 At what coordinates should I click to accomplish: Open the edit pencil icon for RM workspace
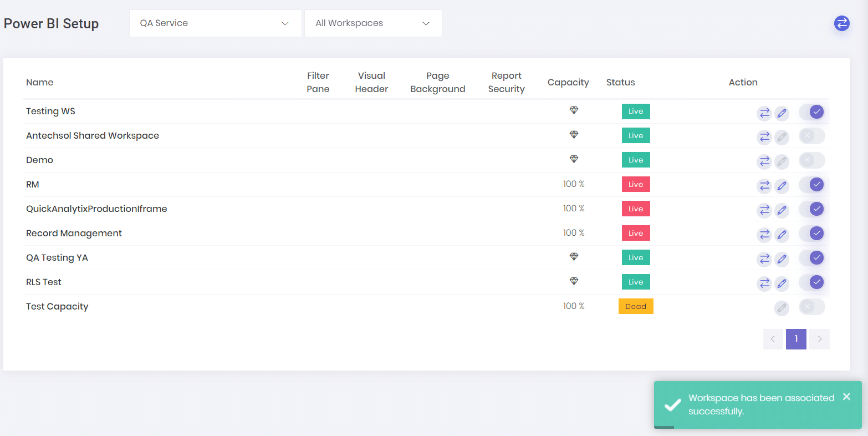[782, 186]
